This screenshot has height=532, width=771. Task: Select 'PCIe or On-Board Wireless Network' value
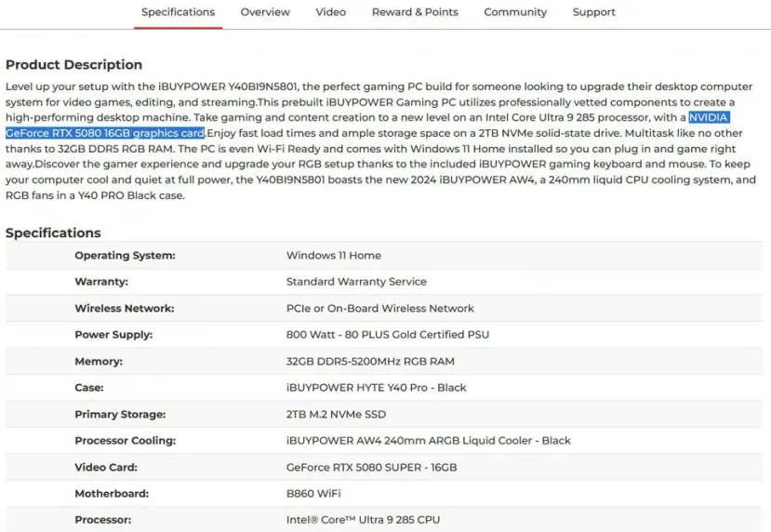[380, 308]
